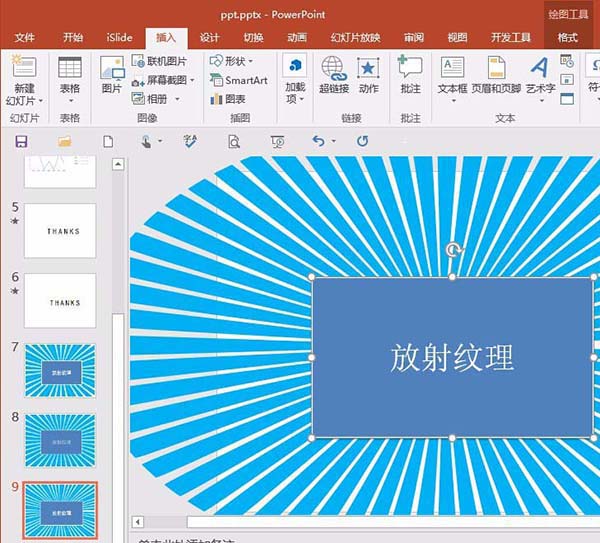Image resolution: width=600 pixels, height=543 pixels.
Task: Click the Open folder icon
Action: tap(65, 142)
